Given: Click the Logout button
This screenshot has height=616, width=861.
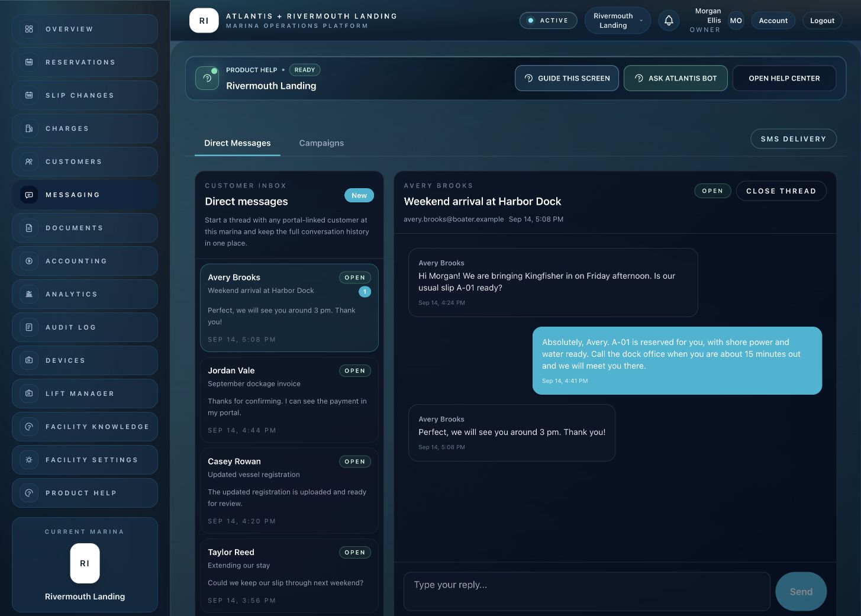Looking at the screenshot, I should click(x=822, y=21).
